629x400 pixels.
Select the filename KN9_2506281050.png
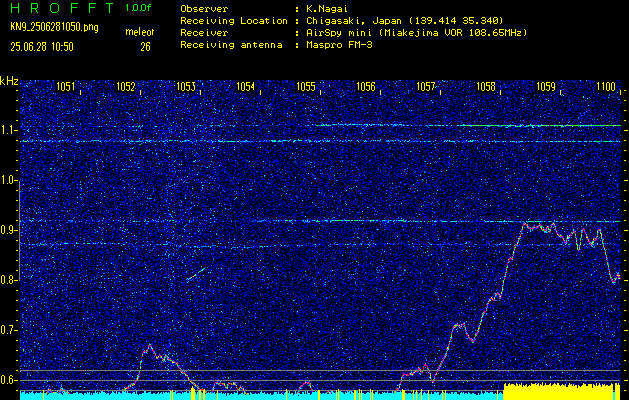[x=54, y=27]
